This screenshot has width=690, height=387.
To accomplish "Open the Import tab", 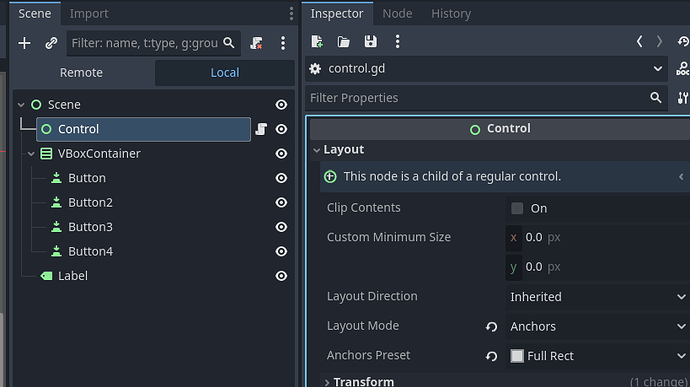I will click(x=89, y=14).
